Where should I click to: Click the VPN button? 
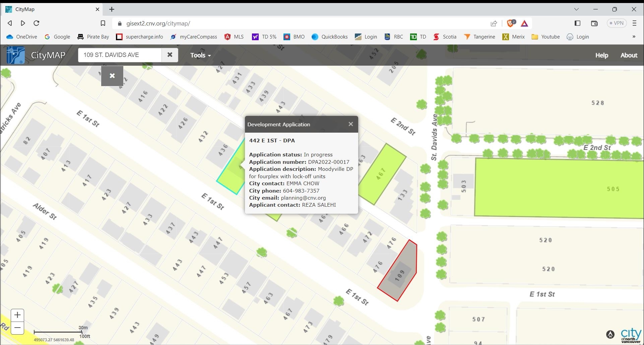[x=616, y=23]
